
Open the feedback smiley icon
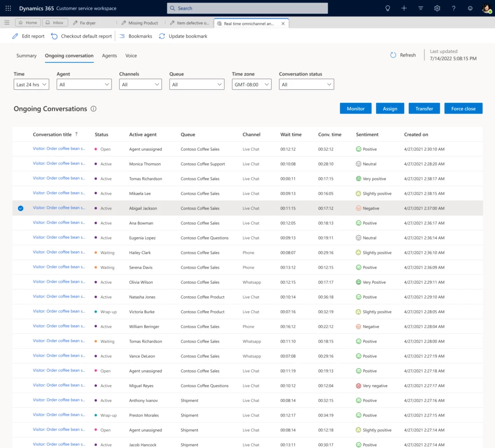[x=469, y=8]
